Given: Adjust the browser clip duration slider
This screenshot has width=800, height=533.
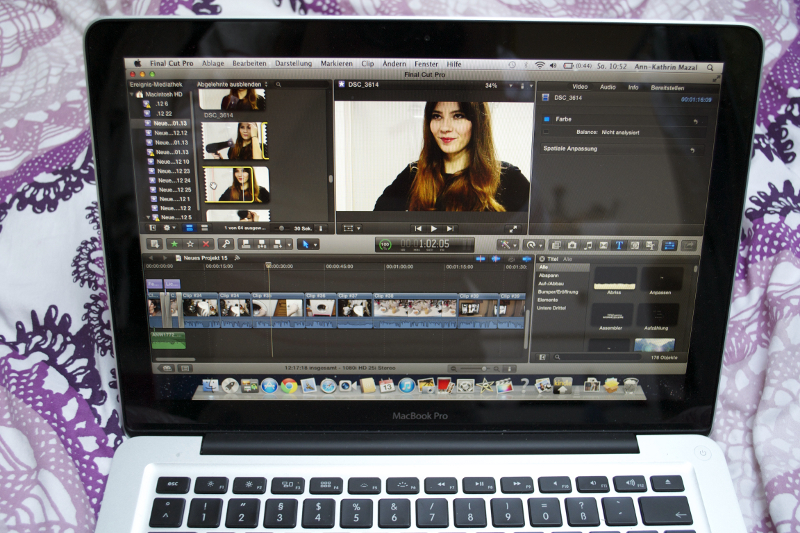Looking at the screenshot, I should pyautogui.click(x=281, y=228).
